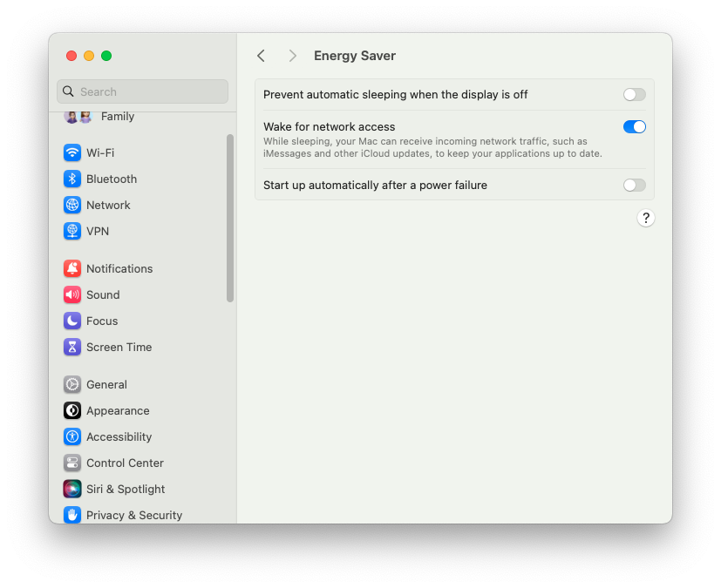Screen dimensions: 721x588
Task: Select Appearance label in sidebar
Action: (x=118, y=410)
